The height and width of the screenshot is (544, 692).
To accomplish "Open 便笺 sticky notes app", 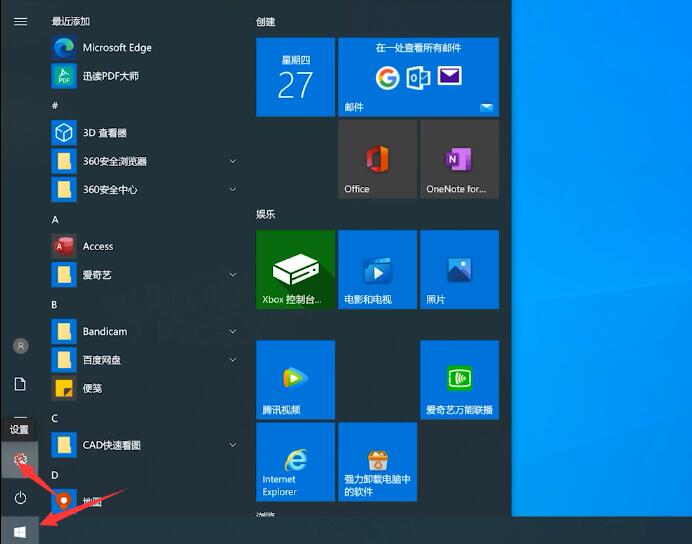I will coord(144,388).
